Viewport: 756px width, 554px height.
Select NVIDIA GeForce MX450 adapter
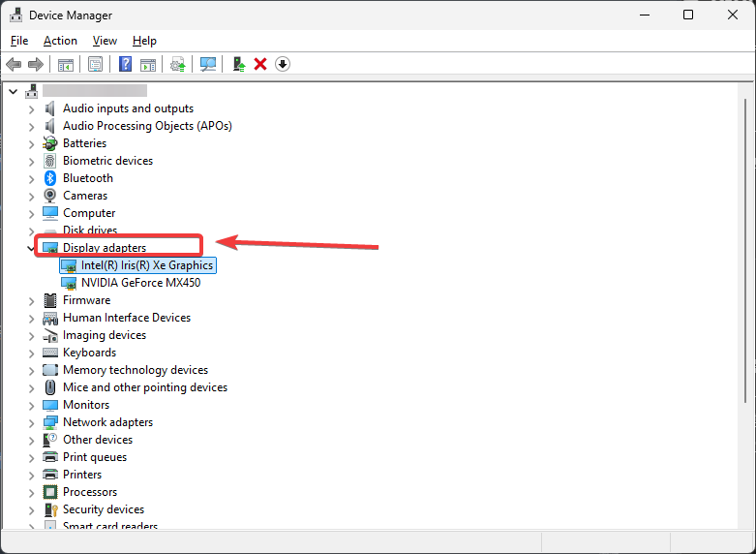click(140, 283)
